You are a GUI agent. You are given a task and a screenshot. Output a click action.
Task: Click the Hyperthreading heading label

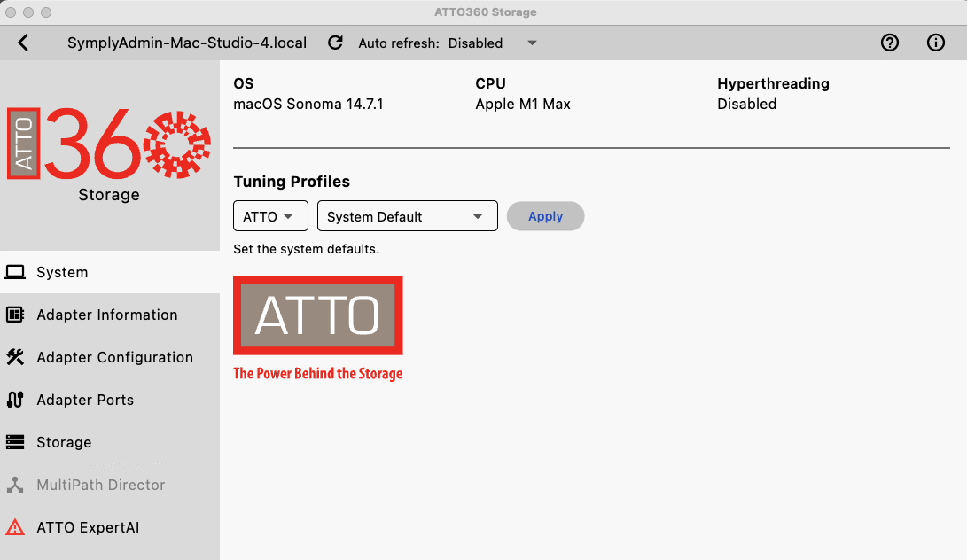click(x=774, y=83)
